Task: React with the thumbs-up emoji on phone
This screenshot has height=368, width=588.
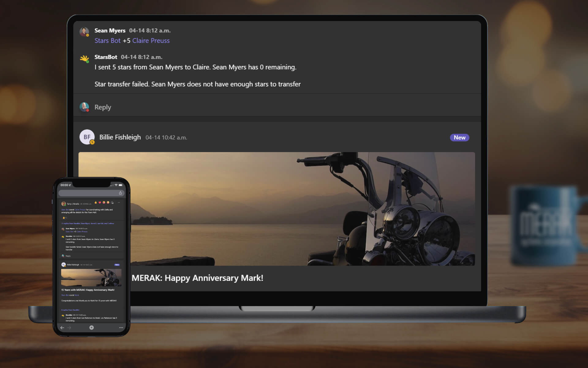Action: 96,202
